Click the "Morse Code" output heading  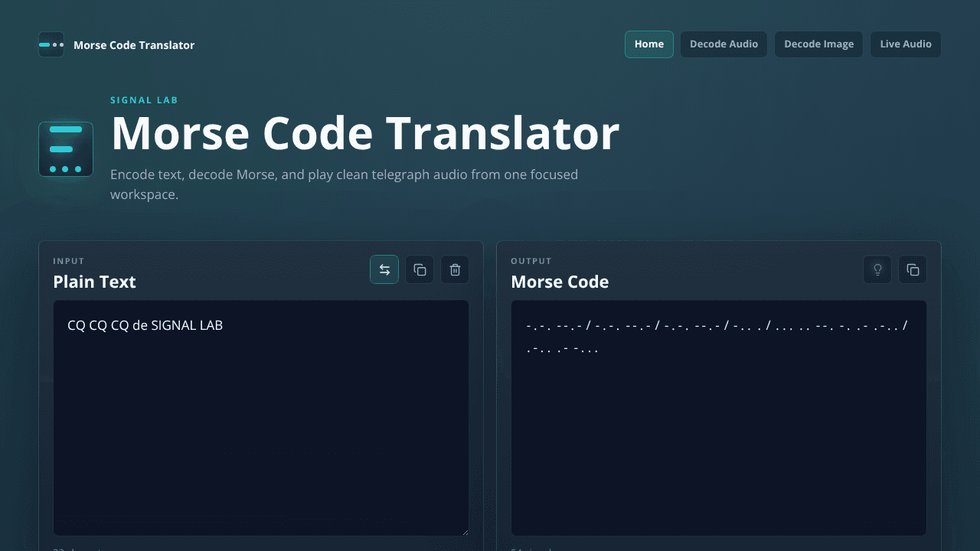(x=560, y=282)
